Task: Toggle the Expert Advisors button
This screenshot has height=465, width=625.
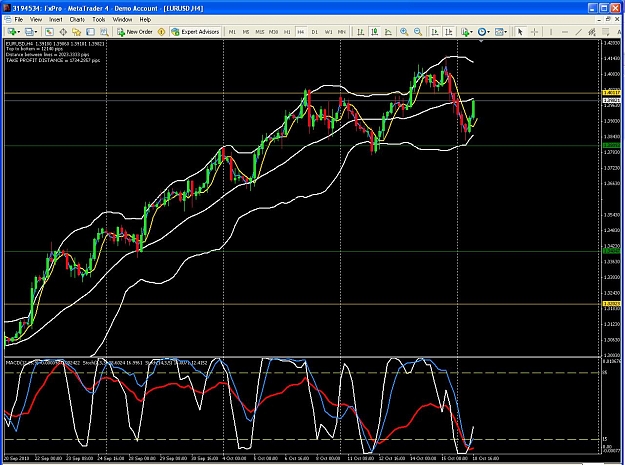Action: point(195,32)
